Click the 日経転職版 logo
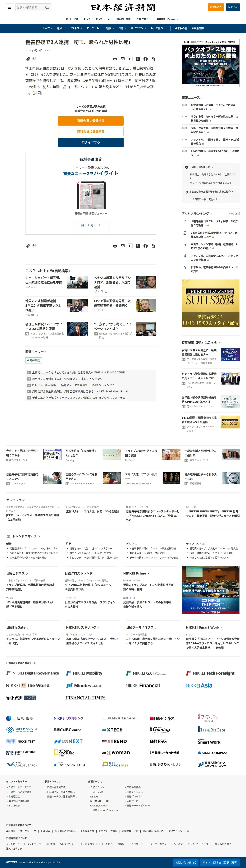246x868 pixels. [x=20, y=718]
